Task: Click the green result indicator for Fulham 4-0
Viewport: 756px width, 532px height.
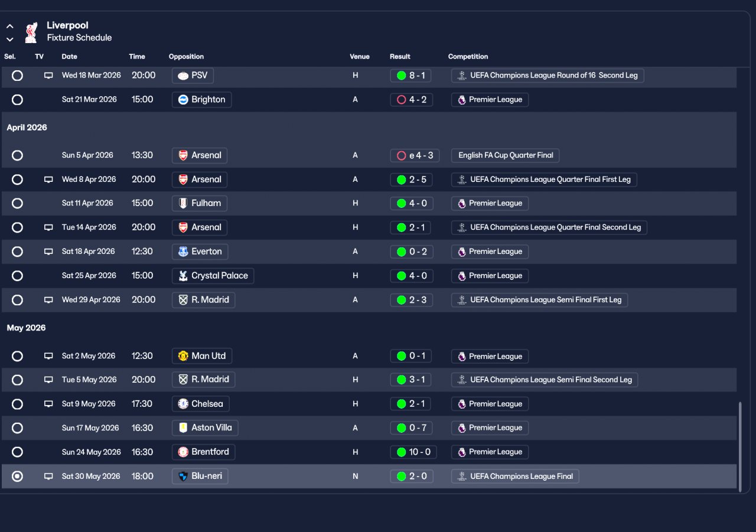Action: (x=402, y=203)
